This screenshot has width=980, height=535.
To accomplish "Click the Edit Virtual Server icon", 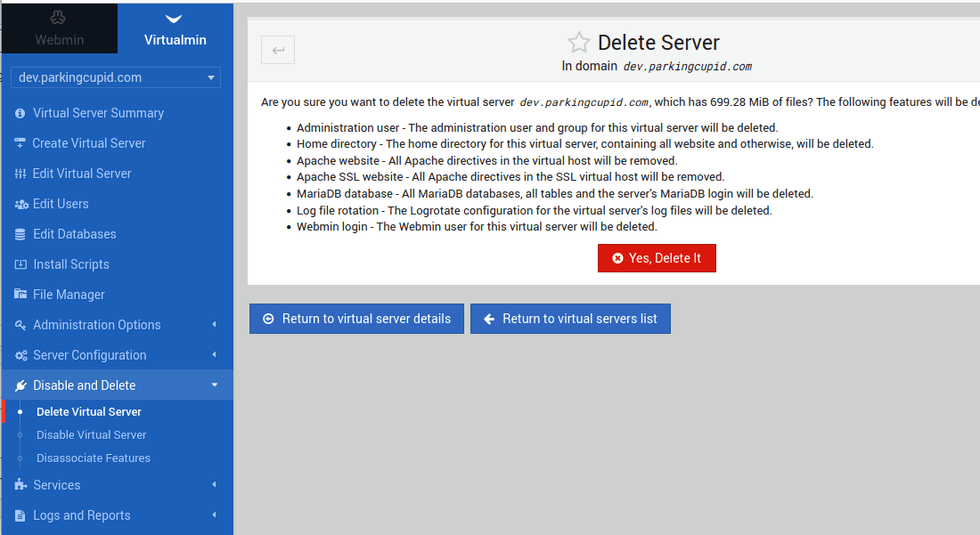I will click(20, 174).
